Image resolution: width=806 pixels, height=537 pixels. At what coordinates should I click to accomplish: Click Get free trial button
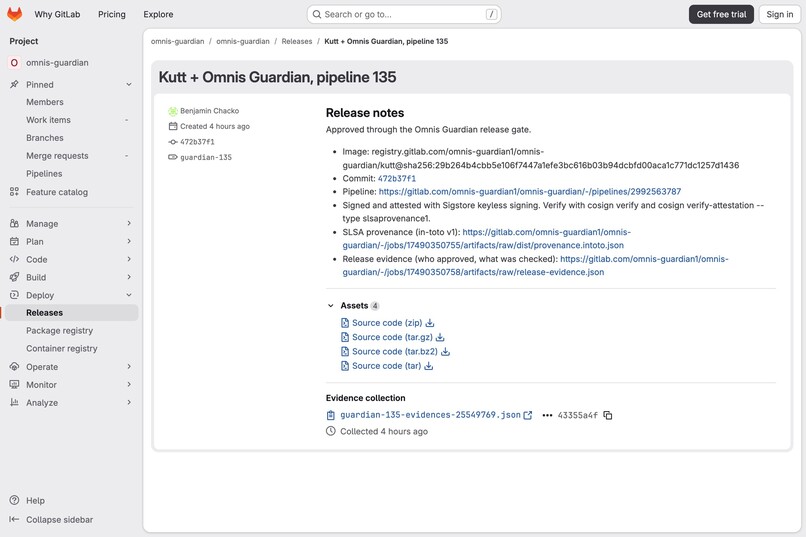coord(721,14)
